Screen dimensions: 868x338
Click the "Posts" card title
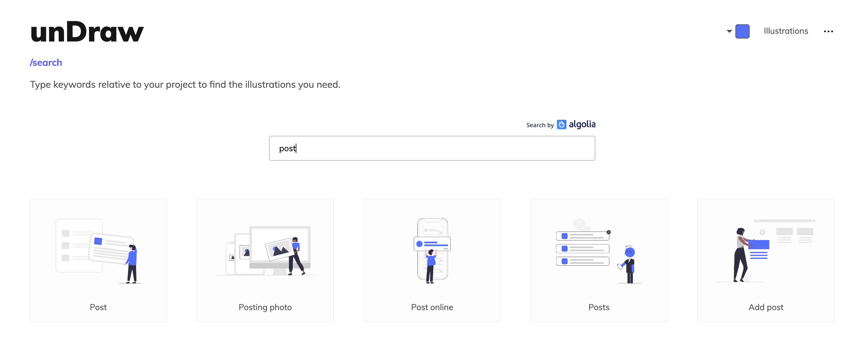(599, 307)
